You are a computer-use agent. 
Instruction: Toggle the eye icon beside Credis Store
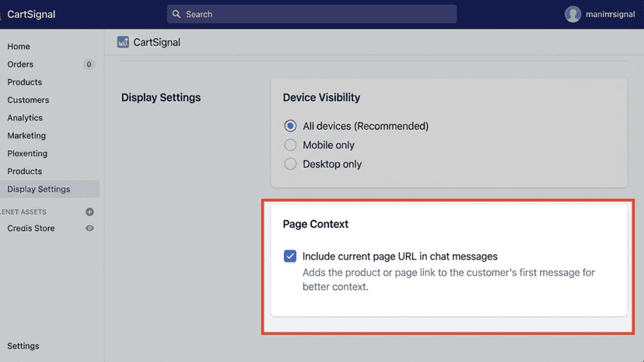(x=89, y=228)
